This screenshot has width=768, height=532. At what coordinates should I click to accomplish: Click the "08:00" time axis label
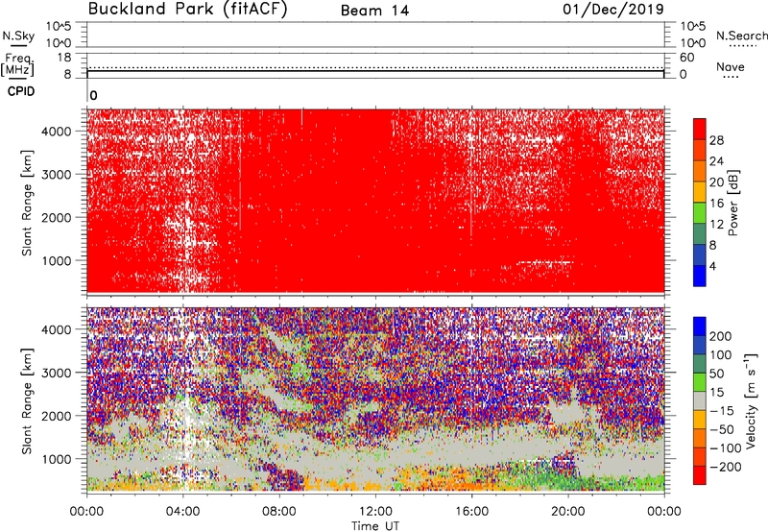tap(278, 512)
